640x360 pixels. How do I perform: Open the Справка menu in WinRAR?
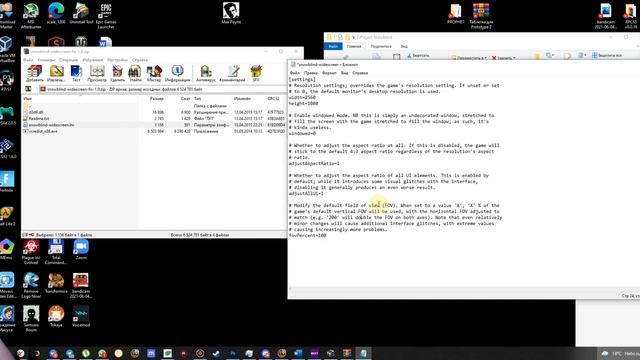(140, 60)
